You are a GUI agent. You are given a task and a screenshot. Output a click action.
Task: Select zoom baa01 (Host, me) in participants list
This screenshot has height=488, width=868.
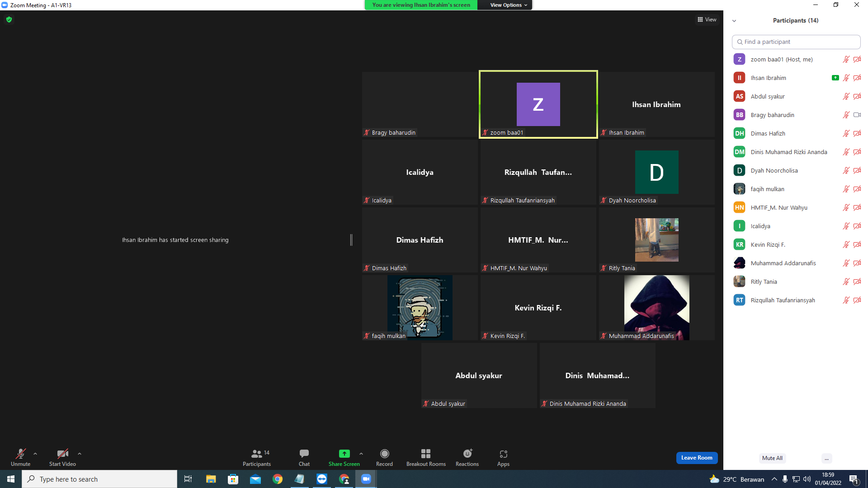(796, 59)
